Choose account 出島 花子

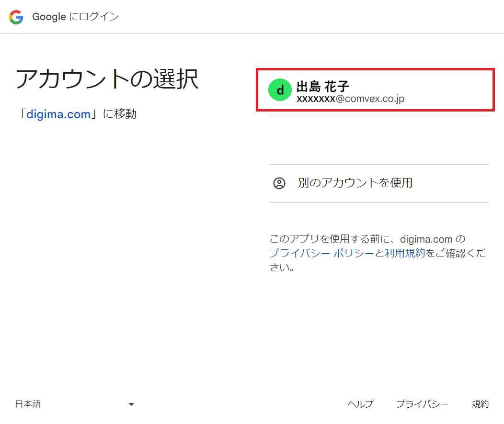tap(375, 90)
